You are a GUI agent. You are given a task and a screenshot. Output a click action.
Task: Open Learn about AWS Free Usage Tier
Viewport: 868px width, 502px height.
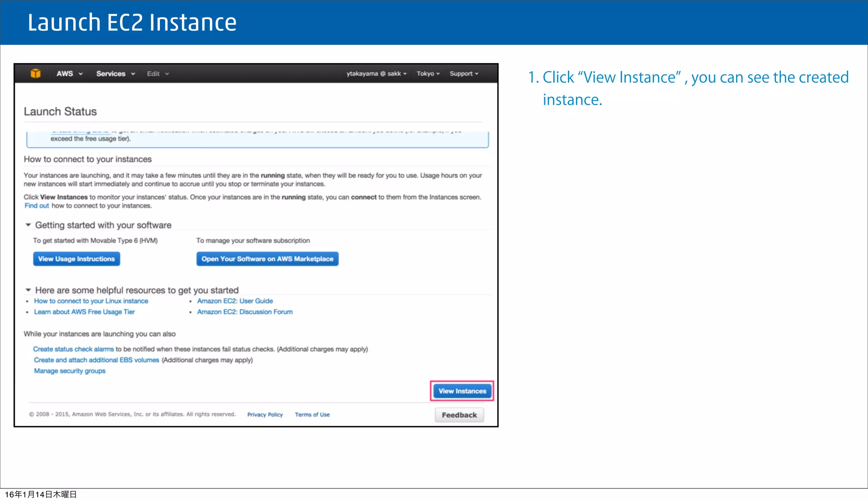(84, 312)
